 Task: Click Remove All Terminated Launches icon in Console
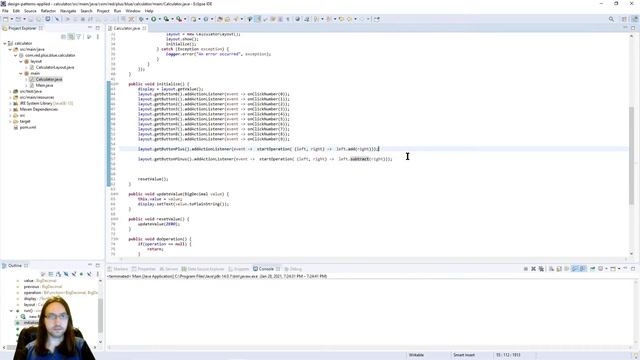click(x=541, y=269)
